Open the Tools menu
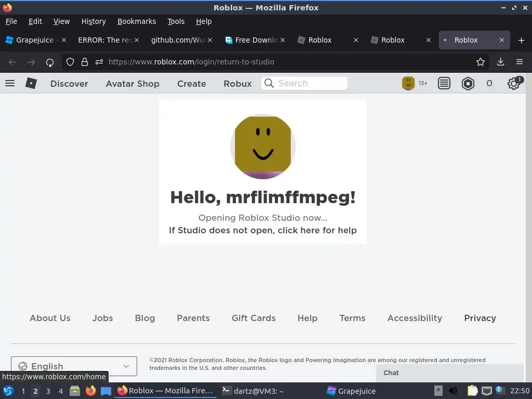The image size is (532, 399). click(x=176, y=21)
